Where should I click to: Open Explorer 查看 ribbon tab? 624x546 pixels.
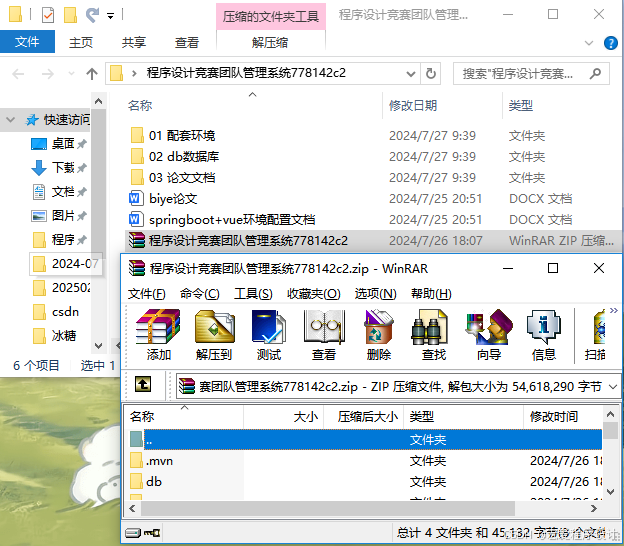click(x=187, y=42)
